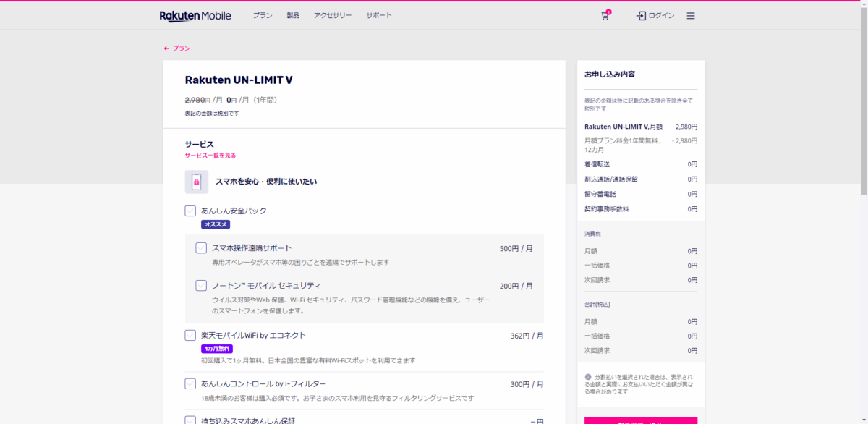Click スマホを安心・便利に使いたい heading

(266, 182)
